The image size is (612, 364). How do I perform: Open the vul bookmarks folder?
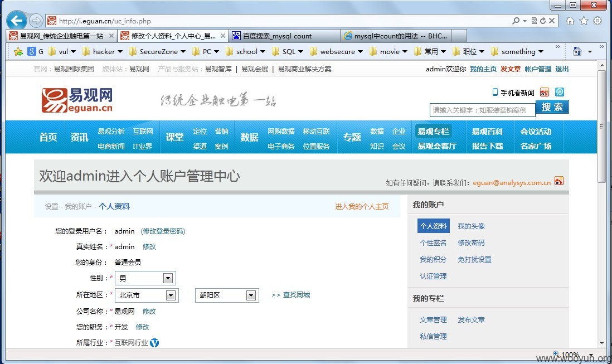click(x=62, y=51)
